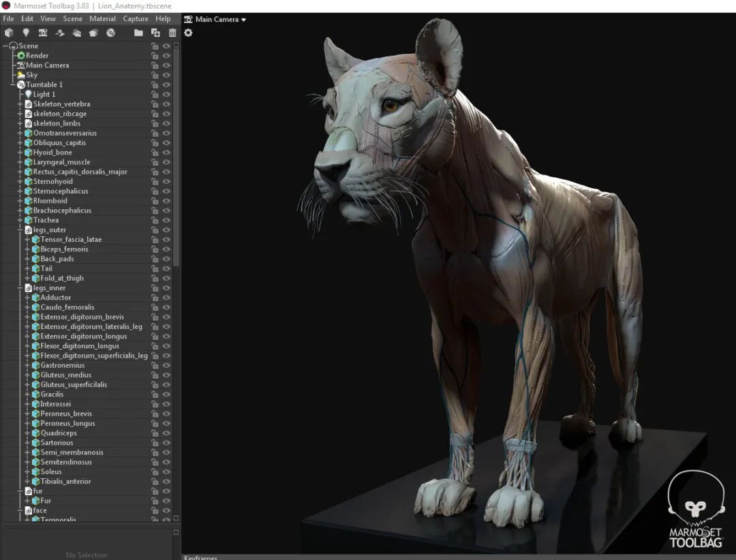Select the Semitendinosus mesh
The height and width of the screenshot is (560, 736).
pyautogui.click(x=66, y=462)
